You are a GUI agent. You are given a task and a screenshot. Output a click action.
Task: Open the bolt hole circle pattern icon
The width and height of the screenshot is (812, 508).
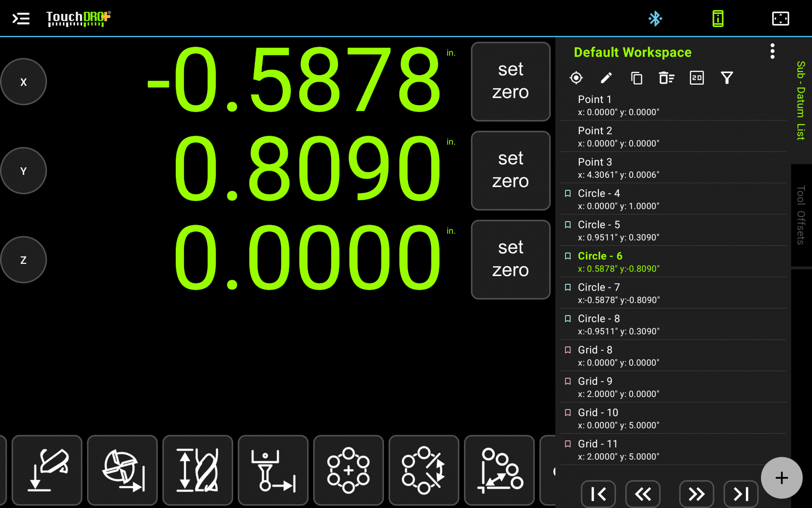tap(348, 470)
